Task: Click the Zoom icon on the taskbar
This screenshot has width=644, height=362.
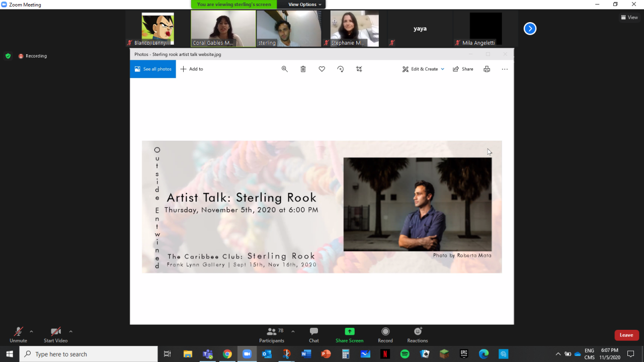Action: tap(247, 354)
